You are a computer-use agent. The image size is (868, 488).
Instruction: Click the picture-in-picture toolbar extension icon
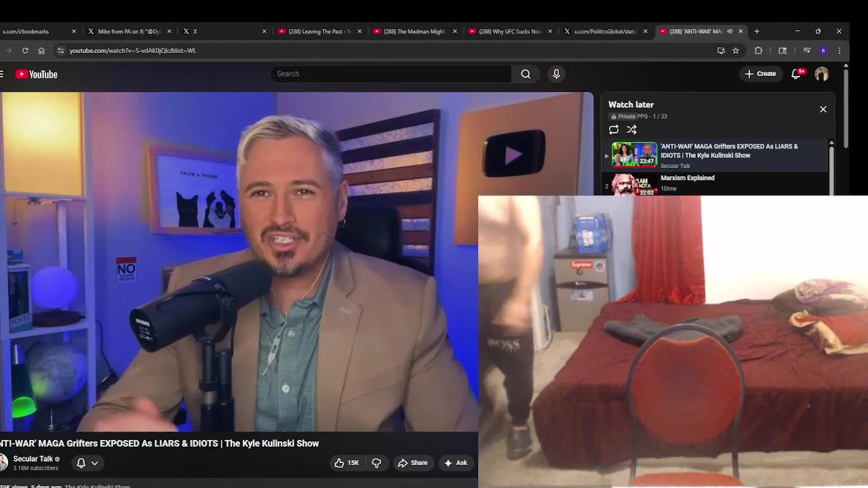(x=783, y=50)
